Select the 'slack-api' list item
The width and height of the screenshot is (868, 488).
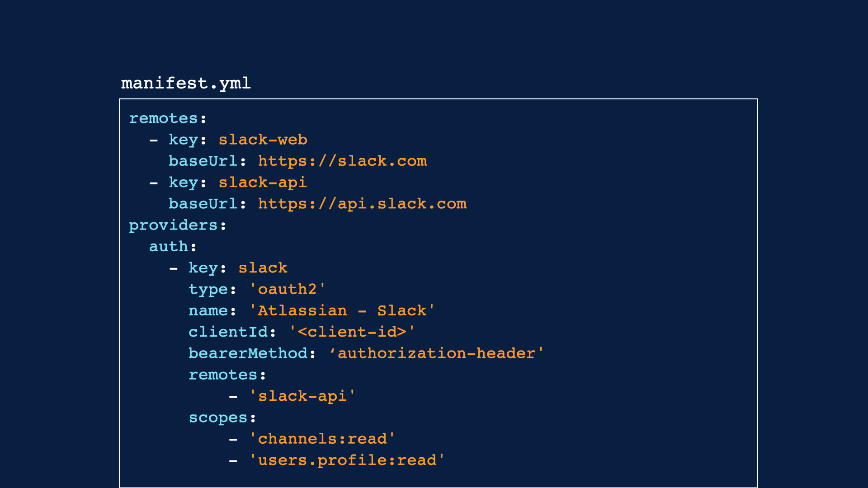pyautogui.click(x=302, y=396)
